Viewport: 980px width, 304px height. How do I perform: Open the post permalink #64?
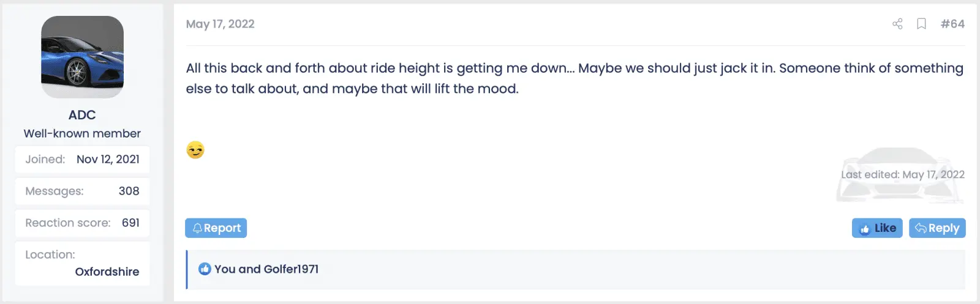tap(952, 24)
